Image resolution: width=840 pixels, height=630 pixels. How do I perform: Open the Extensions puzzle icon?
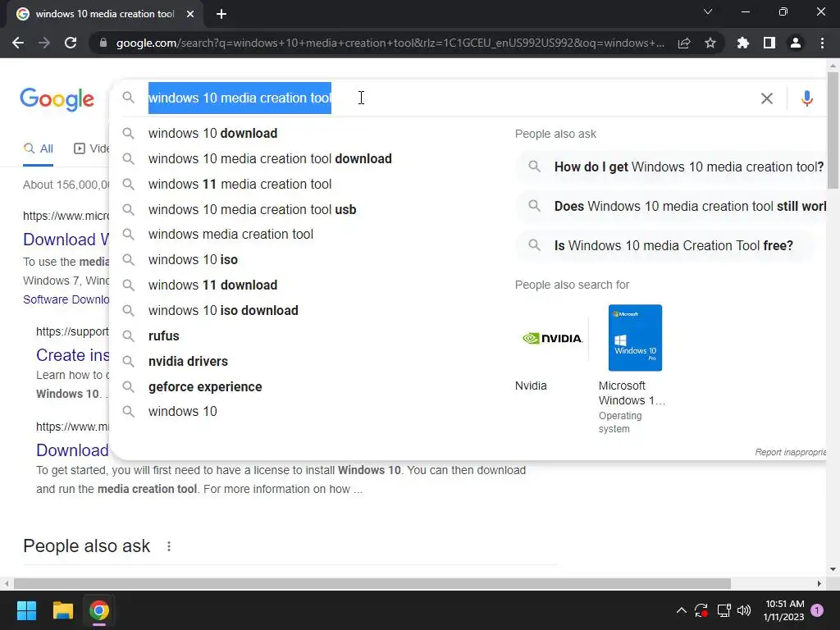(x=743, y=43)
